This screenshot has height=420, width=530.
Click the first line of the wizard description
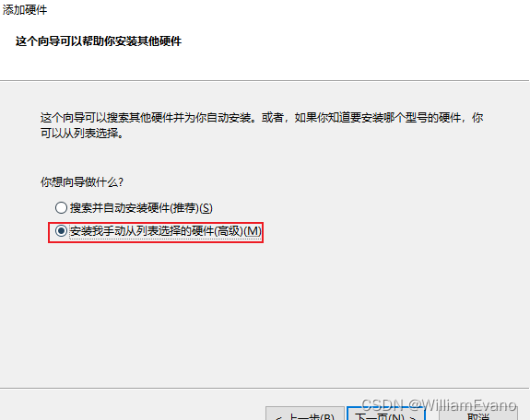[x=262, y=118]
